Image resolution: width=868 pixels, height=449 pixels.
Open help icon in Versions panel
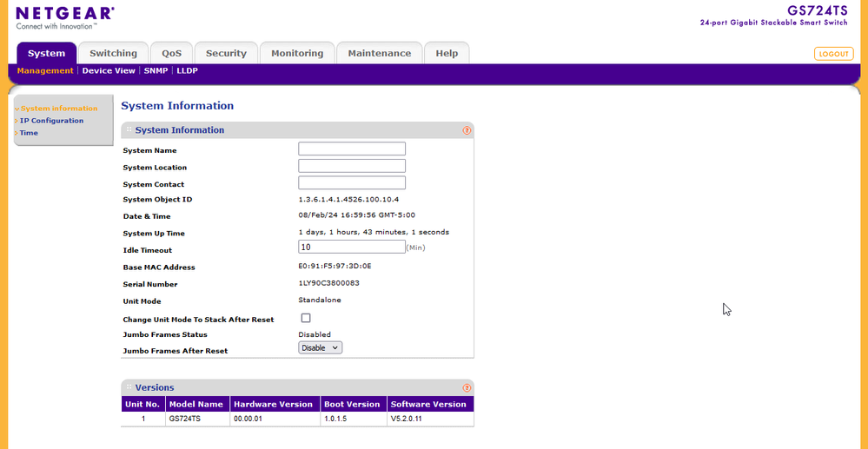tap(466, 388)
